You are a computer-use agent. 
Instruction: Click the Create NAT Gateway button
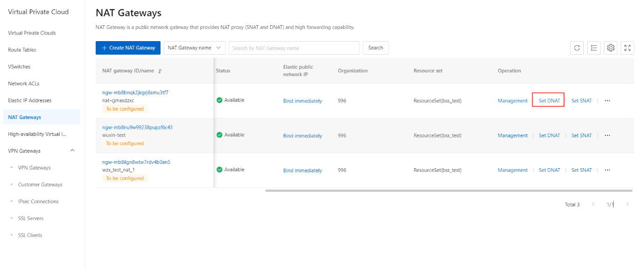(128, 48)
